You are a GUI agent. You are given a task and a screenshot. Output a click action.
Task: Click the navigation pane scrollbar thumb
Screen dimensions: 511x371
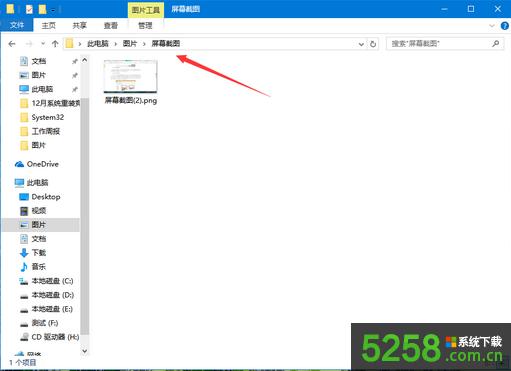pyautogui.click(x=85, y=216)
